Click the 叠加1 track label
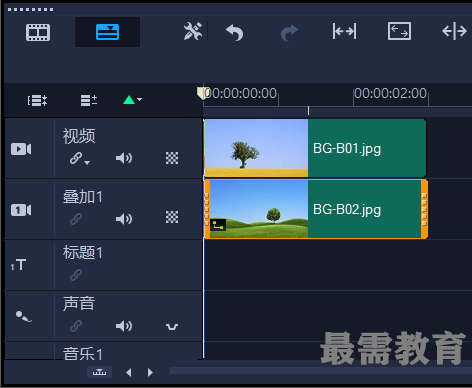This screenshot has height=388, width=472. [83, 197]
